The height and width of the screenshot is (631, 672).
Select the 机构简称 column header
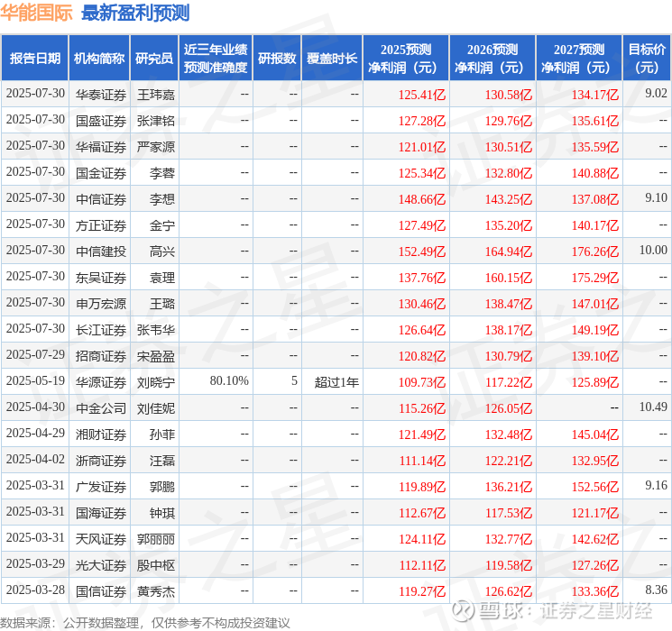pyautogui.click(x=99, y=59)
